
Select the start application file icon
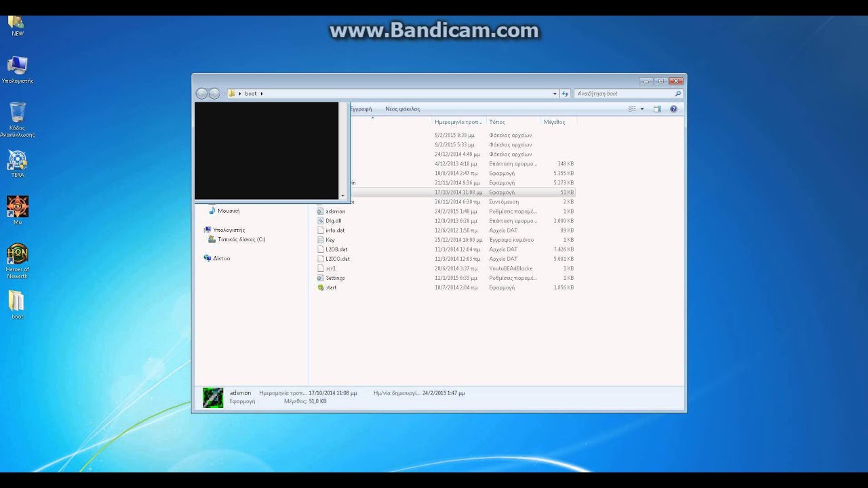pyautogui.click(x=321, y=287)
